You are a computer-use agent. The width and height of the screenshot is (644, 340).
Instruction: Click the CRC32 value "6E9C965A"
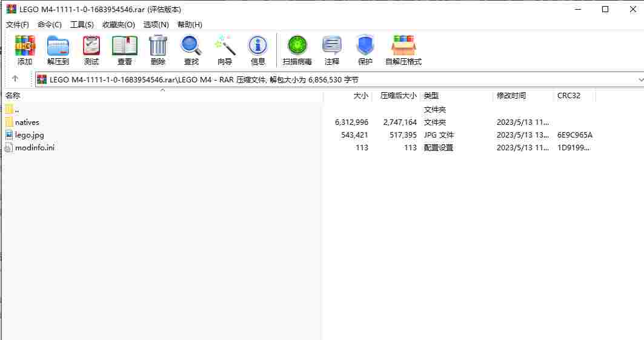tap(574, 135)
